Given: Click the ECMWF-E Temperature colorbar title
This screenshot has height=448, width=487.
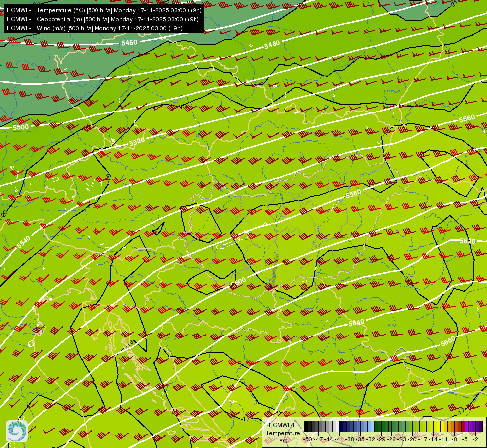Looking at the screenshot, I should point(283,429).
